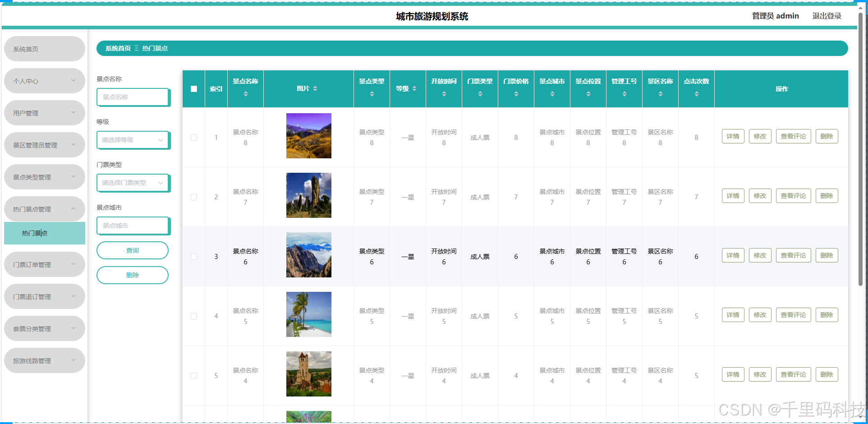Sort by 点击次数 column sort icon
This screenshot has height=424, width=868.
pyautogui.click(x=697, y=94)
